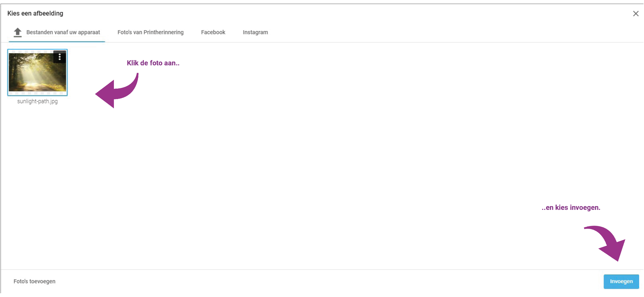Click the Klik de foto aan annotation text

(x=153, y=63)
